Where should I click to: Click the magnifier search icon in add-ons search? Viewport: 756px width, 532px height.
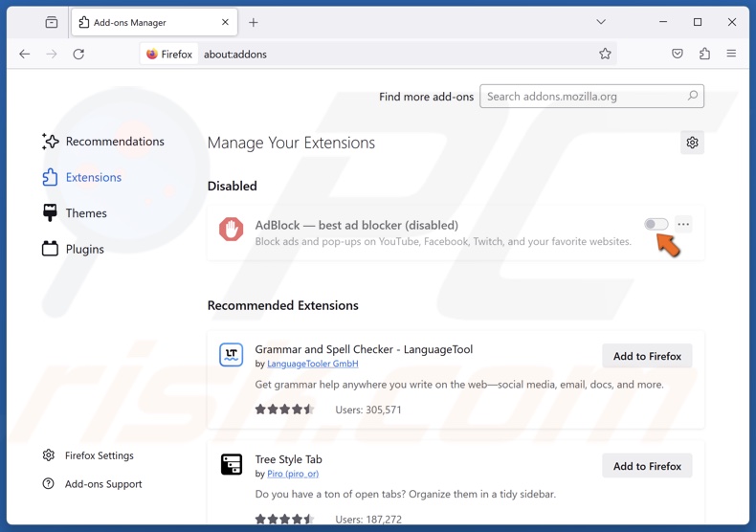[x=692, y=96]
